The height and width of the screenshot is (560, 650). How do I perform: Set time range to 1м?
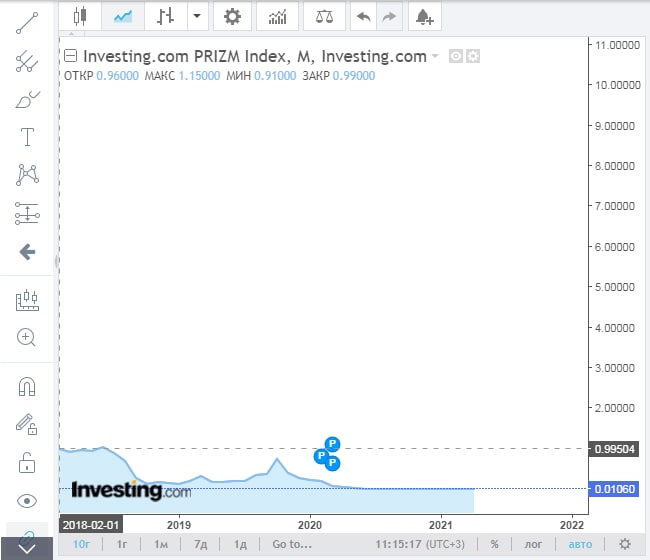click(x=161, y=544)
